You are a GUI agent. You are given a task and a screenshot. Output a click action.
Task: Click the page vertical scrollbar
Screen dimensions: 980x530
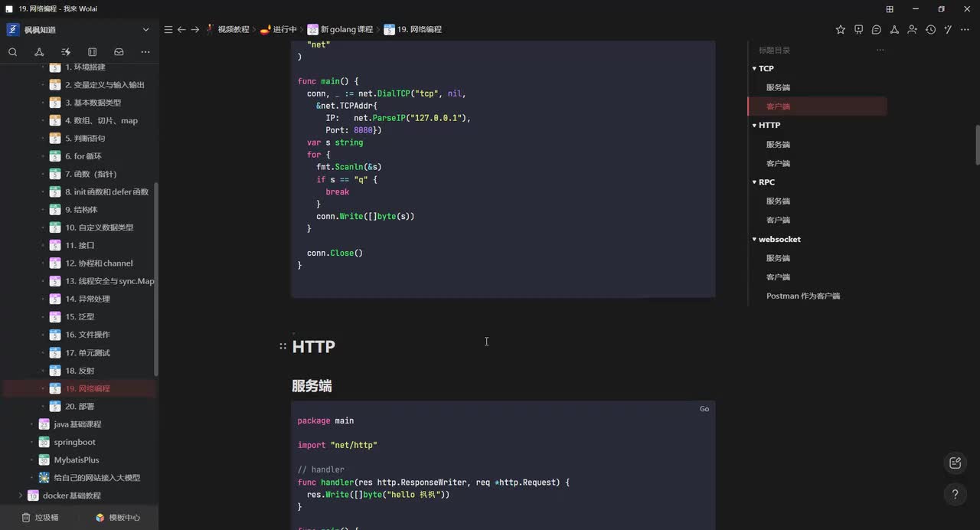point(977,144)
